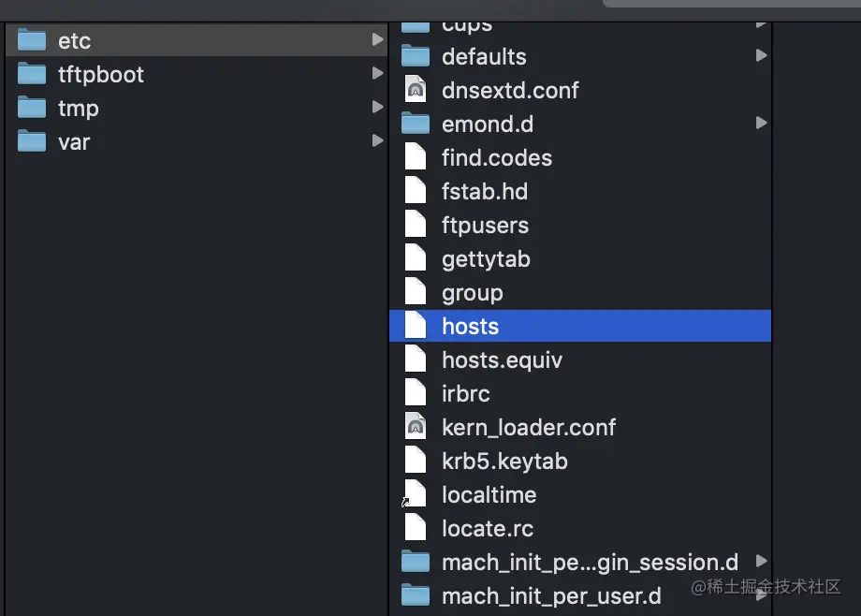
Task: Click the find.codes document icon
Action: [x=416, y=156]
